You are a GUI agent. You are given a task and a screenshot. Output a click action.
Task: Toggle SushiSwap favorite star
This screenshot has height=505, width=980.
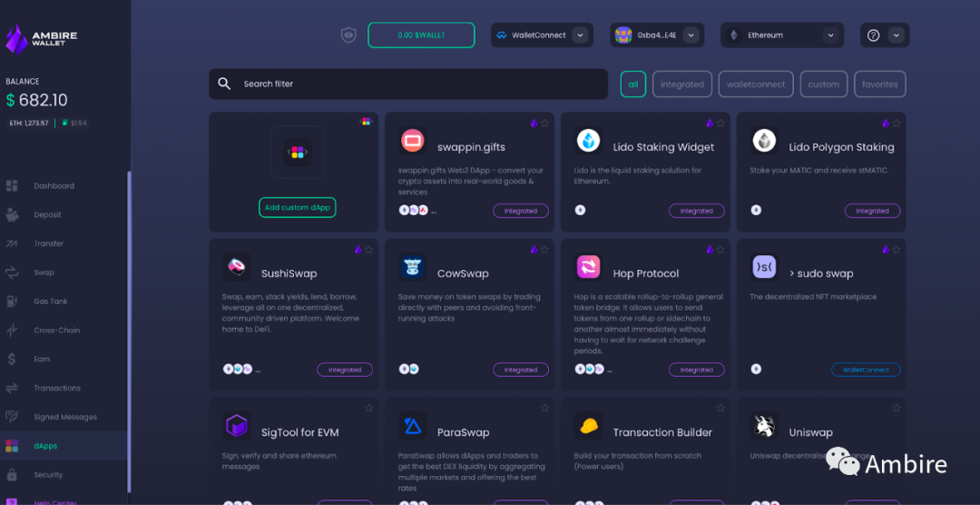click(x=368, y=250)
